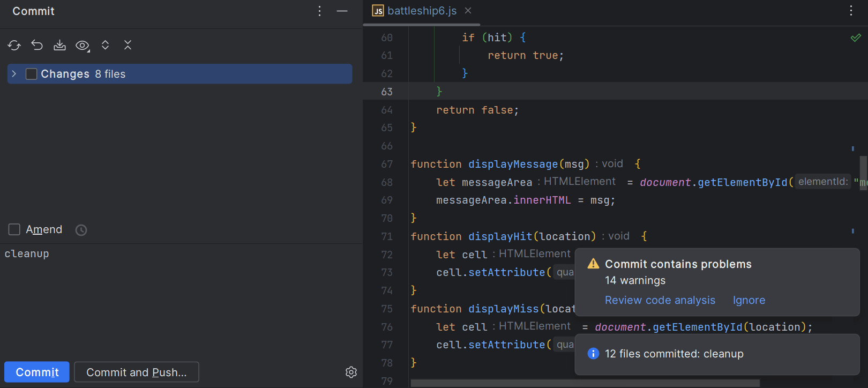The height and width of the screenshot is (388, 868).
Task: Close the battleship6.js tab
Action: coord(468,11)
